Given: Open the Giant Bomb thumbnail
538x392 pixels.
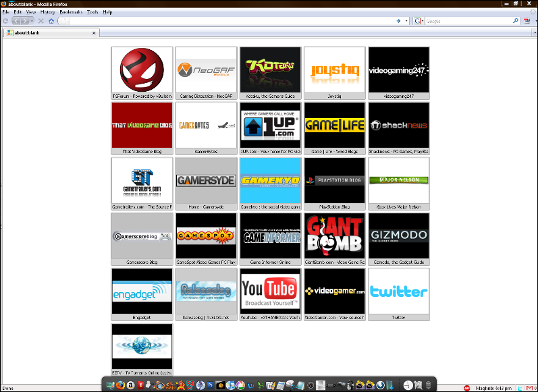Looking at the screenshot, I should [x=335, y=239].
